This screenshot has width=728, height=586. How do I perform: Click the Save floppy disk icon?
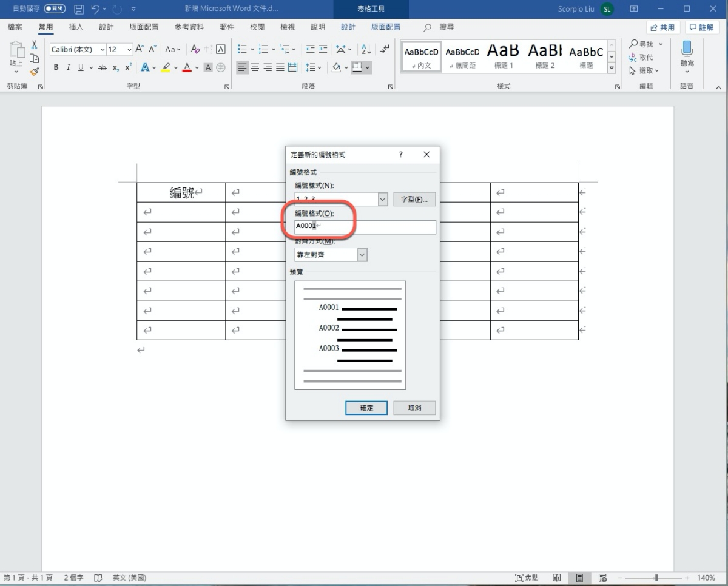tap(79, 9)
